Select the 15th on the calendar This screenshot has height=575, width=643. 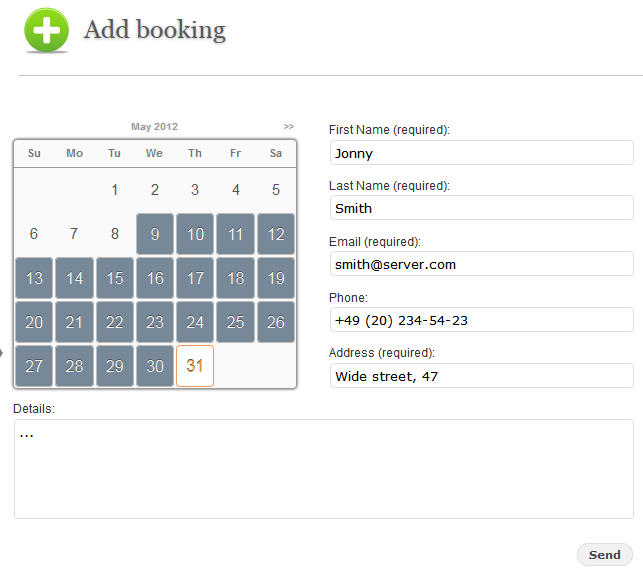pos(115,278)
